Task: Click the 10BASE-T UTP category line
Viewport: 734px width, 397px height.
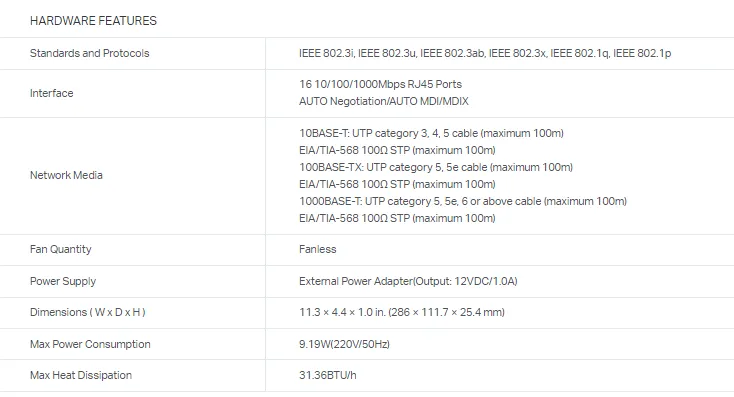Action: (x=431, y=133)
